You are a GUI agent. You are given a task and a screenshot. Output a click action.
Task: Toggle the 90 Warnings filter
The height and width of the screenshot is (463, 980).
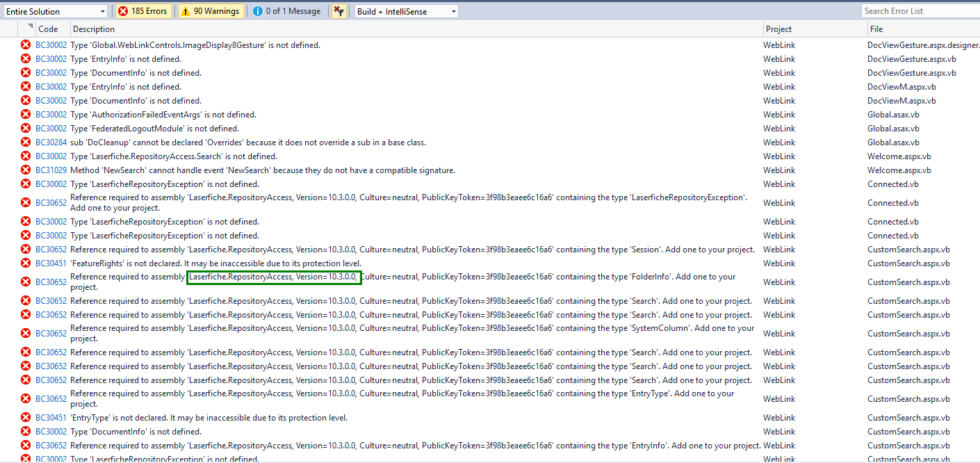coord(209,11)
